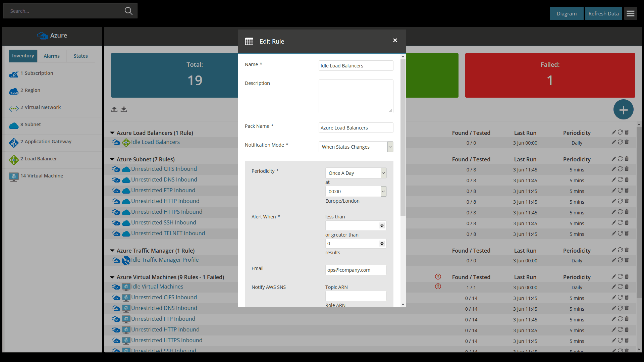Click the Diagram button
This screenshot has height=362, width=644.
click(567, 14)
